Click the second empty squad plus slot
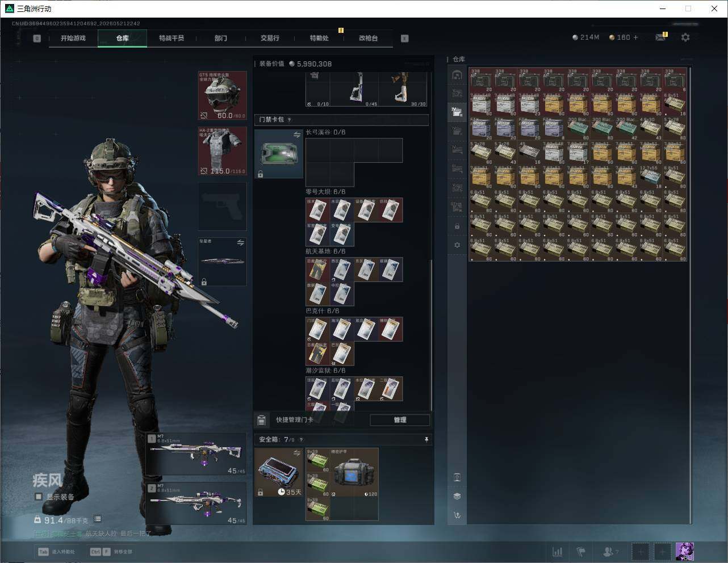Viewport: 728px width, 563px height. 663,552
